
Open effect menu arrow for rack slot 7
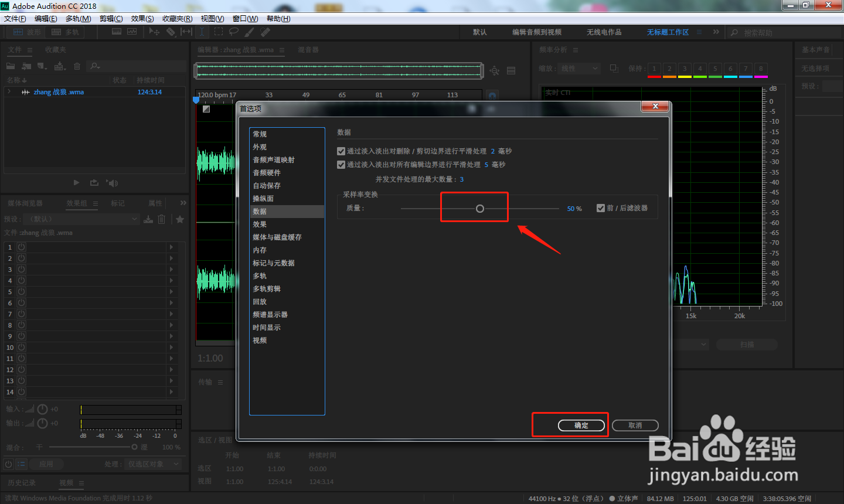point(171,314)
